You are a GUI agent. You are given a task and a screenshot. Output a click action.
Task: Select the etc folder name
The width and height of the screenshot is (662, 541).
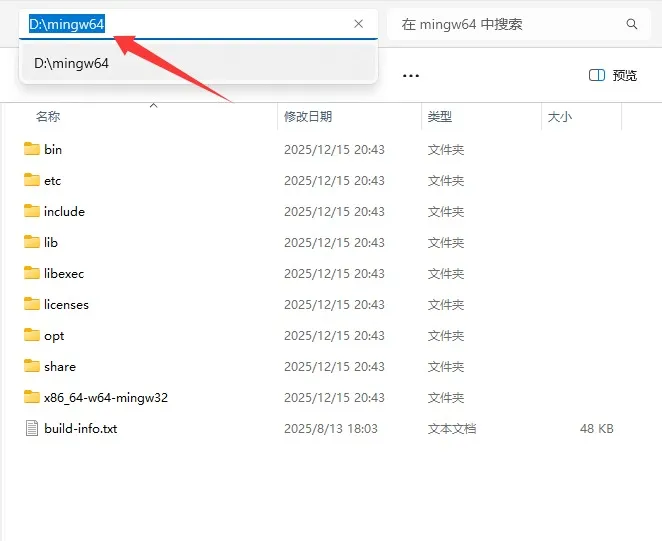point(52,181)
